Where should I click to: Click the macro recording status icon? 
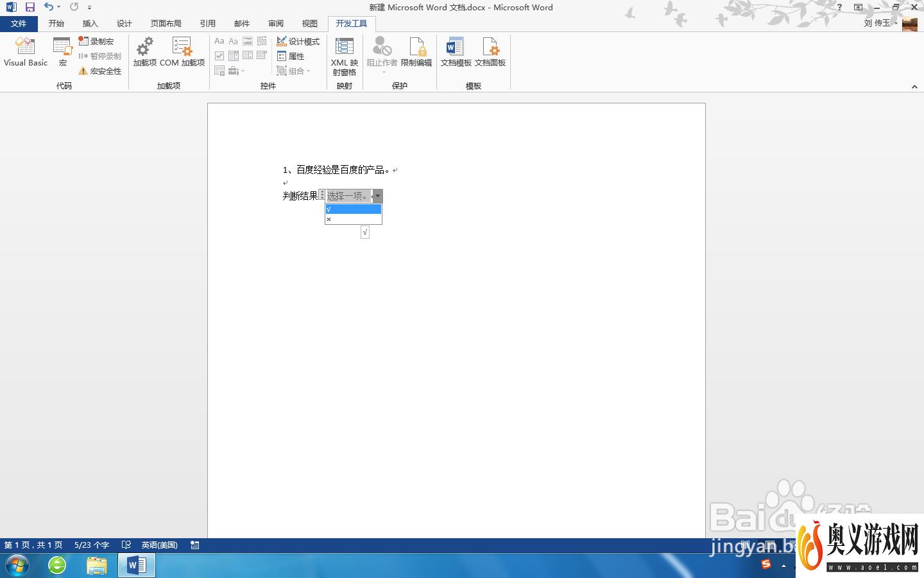pyautogui.click(x=195, y=545)
